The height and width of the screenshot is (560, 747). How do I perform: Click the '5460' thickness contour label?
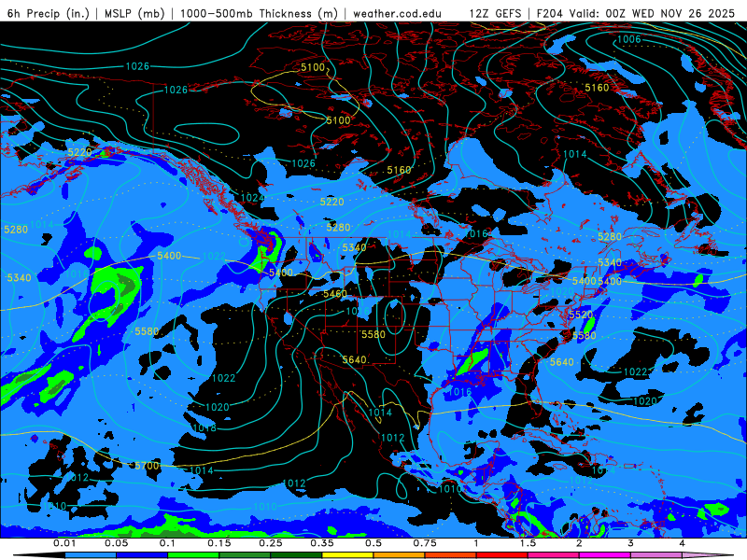[x=335, y=294]
